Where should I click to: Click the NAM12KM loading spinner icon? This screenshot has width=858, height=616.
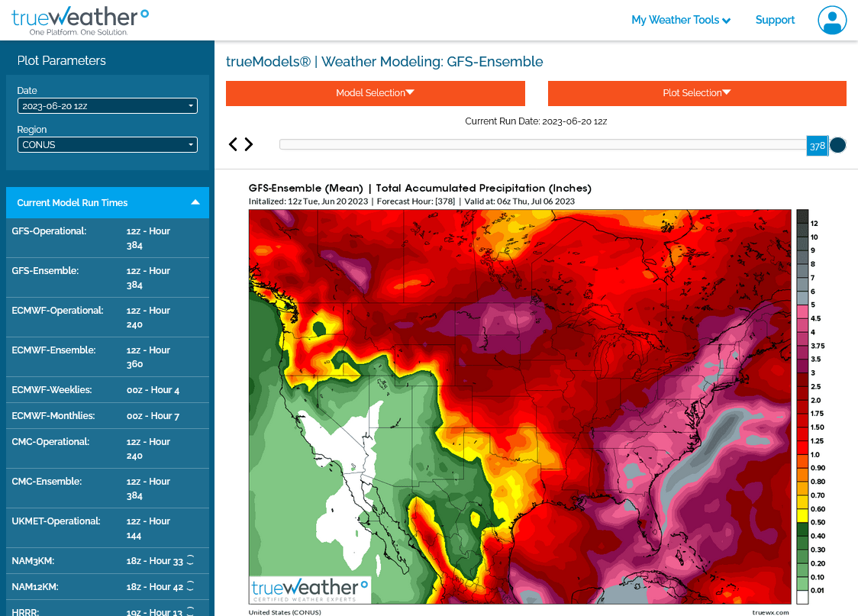click(190, 586)
